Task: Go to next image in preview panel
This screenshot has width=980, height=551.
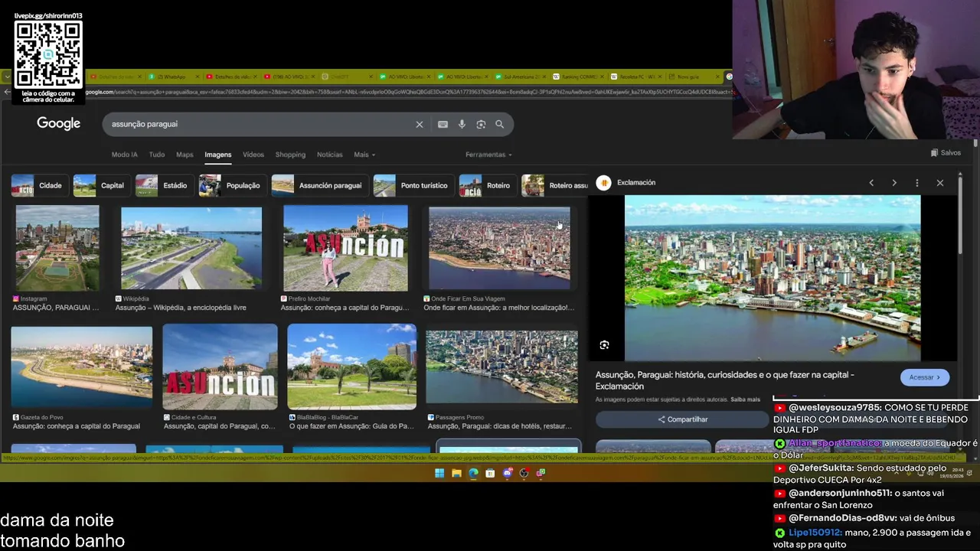Action: coord(894,183)
